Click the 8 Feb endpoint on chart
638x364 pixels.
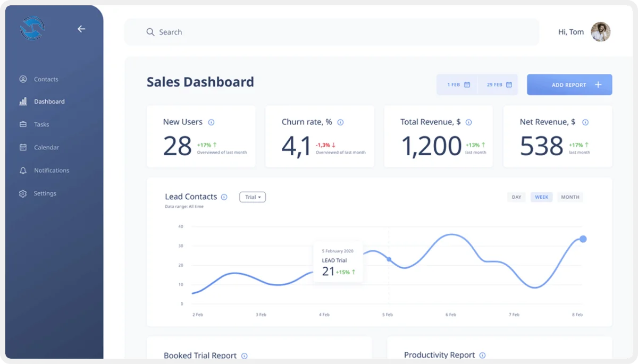pos(583,239)
